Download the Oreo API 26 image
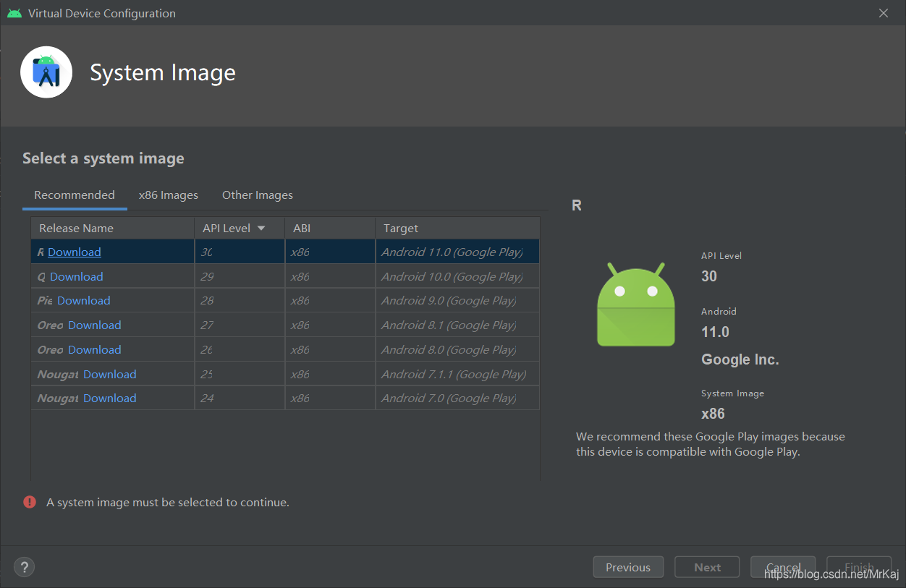The height and width of the screenshot is (588, 906). [x=95, y=350]
